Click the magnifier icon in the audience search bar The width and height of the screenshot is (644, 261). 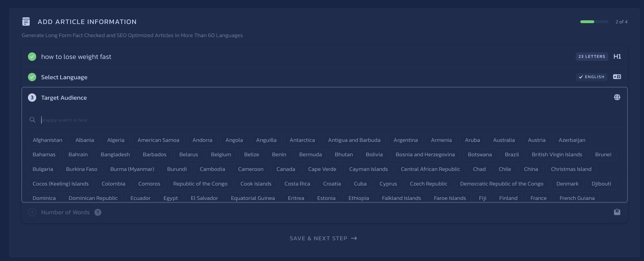[32, 120]
